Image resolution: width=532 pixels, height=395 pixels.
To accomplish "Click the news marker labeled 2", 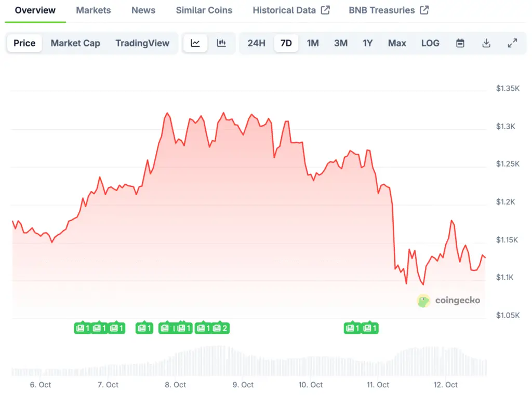I will (220, 328).
